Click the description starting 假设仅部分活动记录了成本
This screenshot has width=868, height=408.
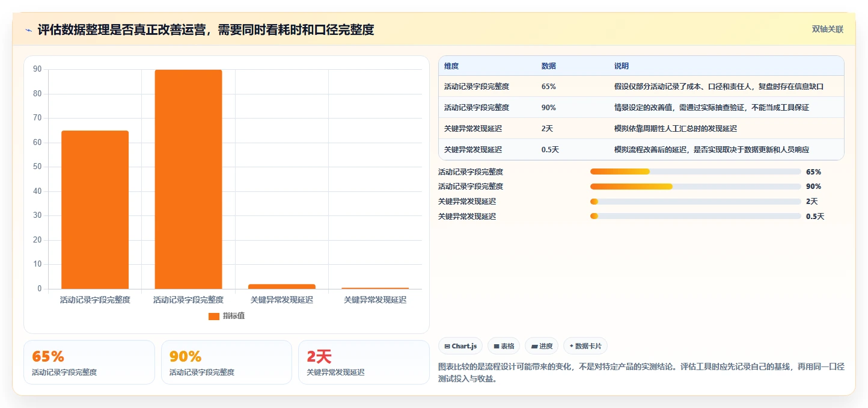pyautogui.click(x=719, y=87)
